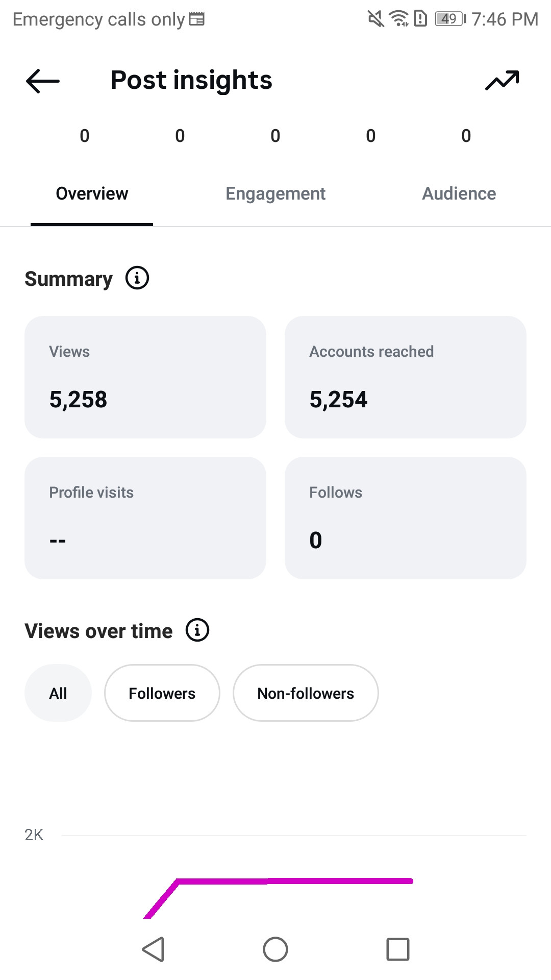Switch to the Engagement tab
This screenshot has width=551, height=980.
click(275, 194)
